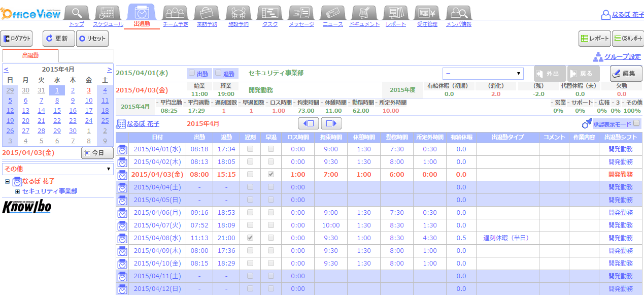Uncheck 遅刻 checkbox for 2015/04/08(水)

tap(250, 238)
